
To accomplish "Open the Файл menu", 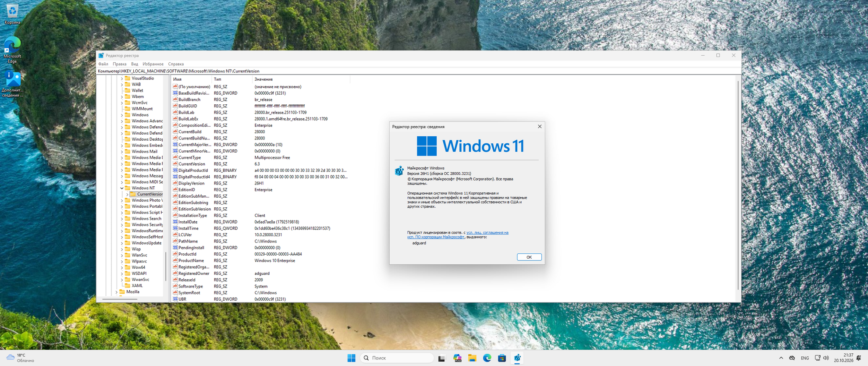I will [103, 64].
